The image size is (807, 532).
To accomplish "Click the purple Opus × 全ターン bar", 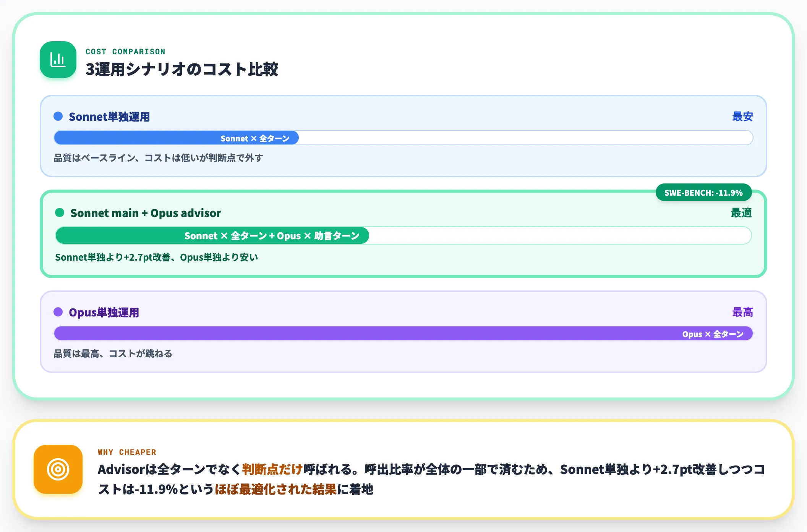I will coord(403,334).
